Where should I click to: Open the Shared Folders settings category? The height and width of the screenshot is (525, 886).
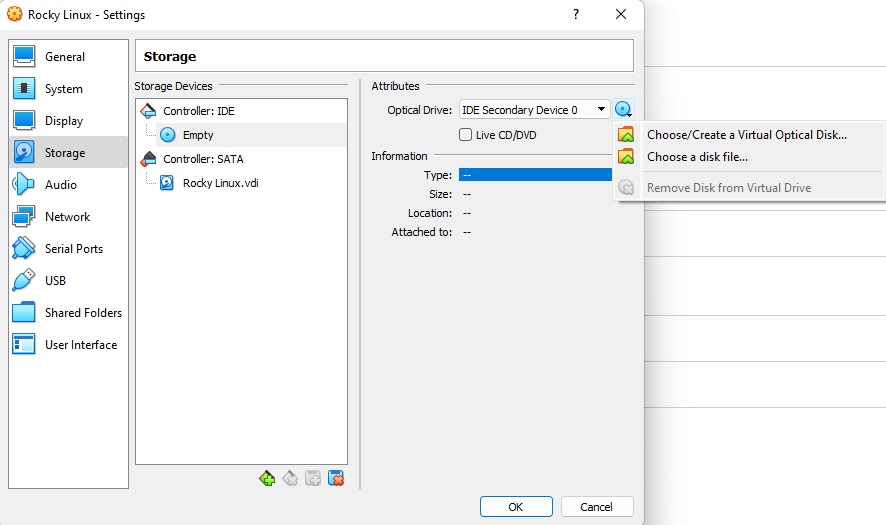pyautogui.click(x=68, y=313)
